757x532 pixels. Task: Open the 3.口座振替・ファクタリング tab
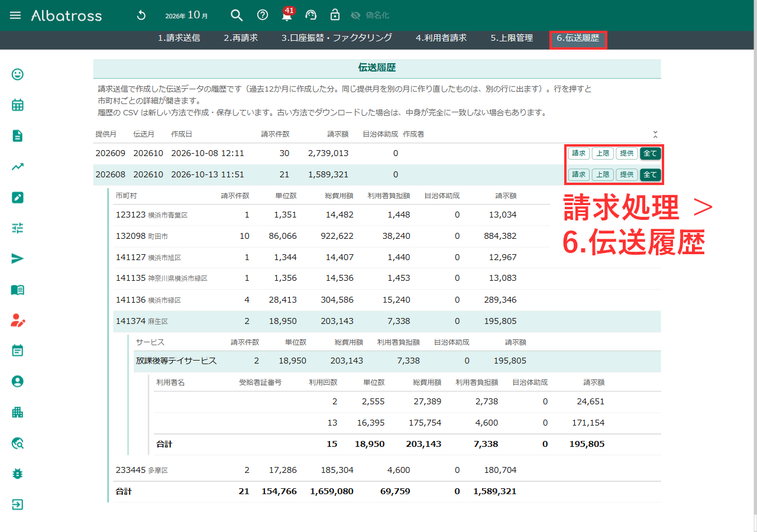337,38
